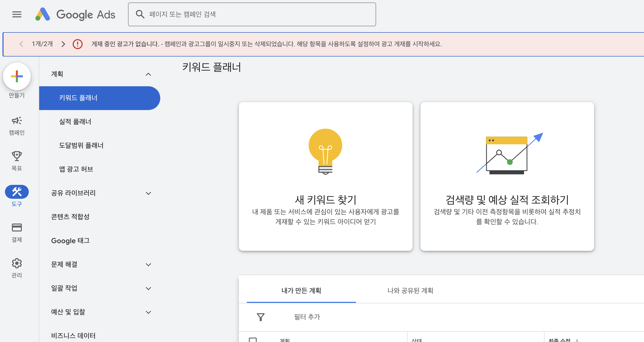The width and height of the screenshot is (644, 342).
Task: Click the 새 키워드 찾기 card
Action: (x=325, y=176)
